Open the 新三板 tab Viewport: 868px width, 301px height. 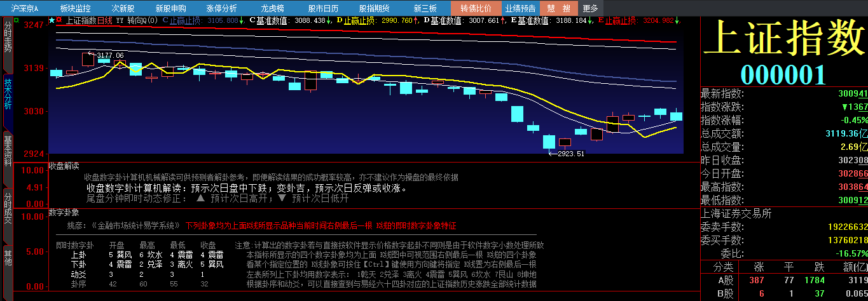[x=425, y=8]
